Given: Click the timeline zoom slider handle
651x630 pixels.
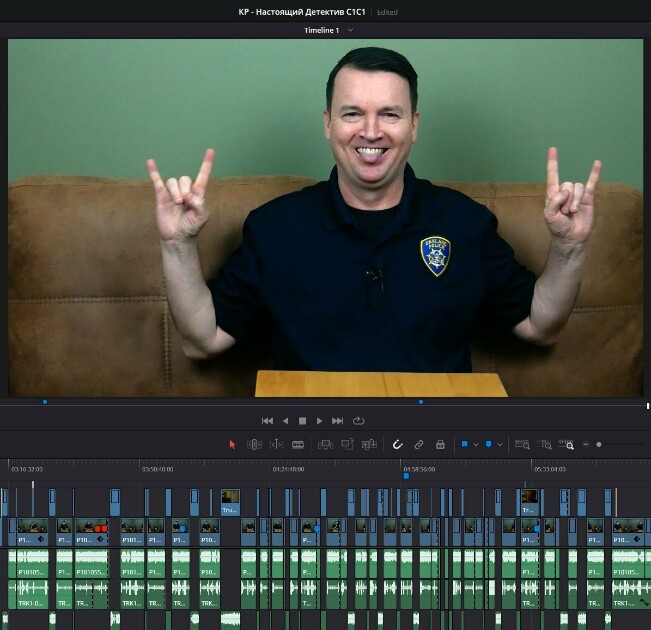Looking at the screenshot, I should pos(599,444).
